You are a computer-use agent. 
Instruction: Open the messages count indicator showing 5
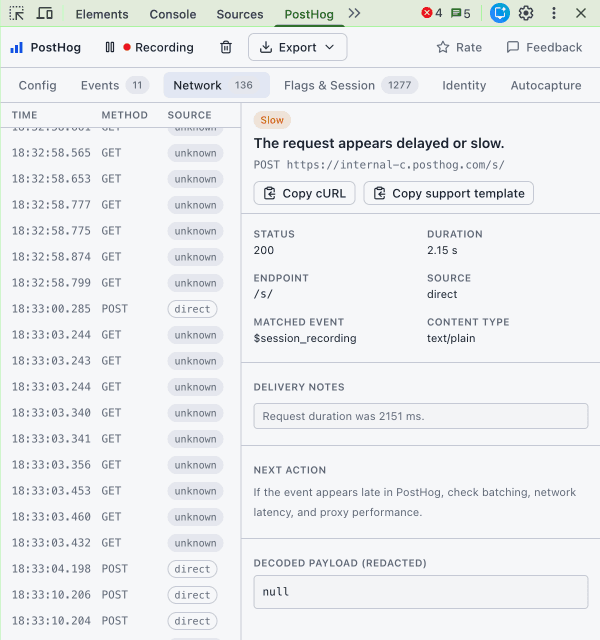pos(460,13)
